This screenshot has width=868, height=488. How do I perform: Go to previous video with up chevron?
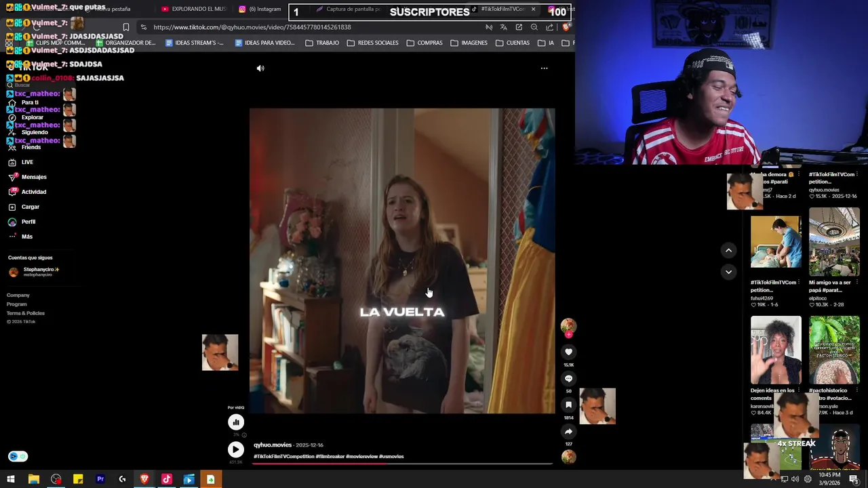(728, 250)
